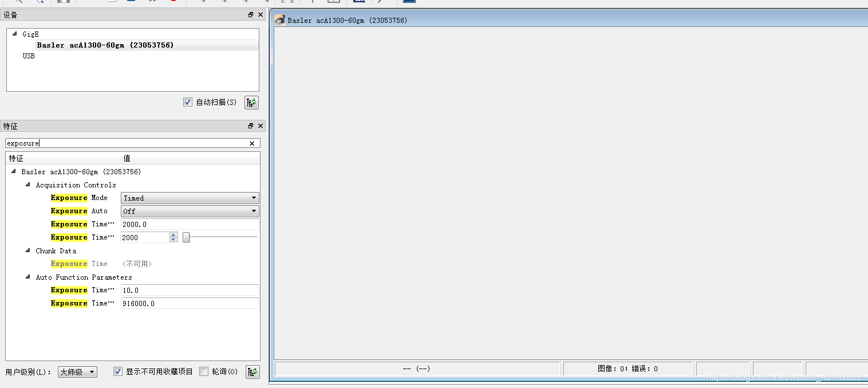Click the Exposure Time lower limit field showing 10.0
This screenshot has width=868, height=388.
click(x=190, y=290)
